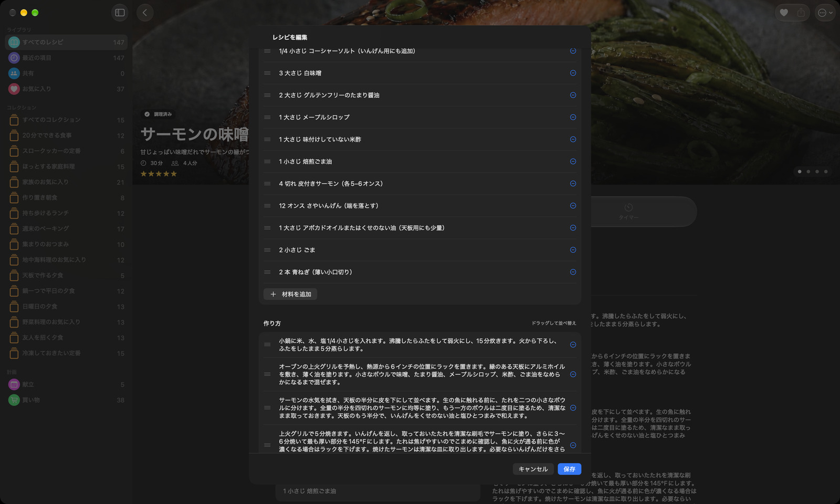840x504 pixels.
Task: Remove the 青ねぎ ingredient row
Action: [573, 272]
